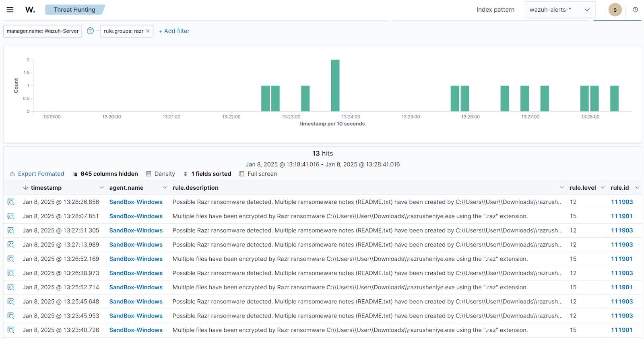This screenshot has height=340, width=644.
Task: Open the help icon in the header
Action: tap(635, 10)
